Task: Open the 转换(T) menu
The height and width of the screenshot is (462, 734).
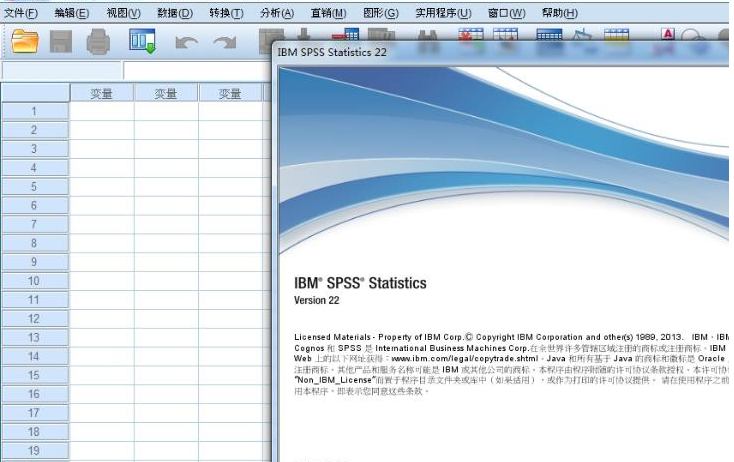Action: point(226,13)
